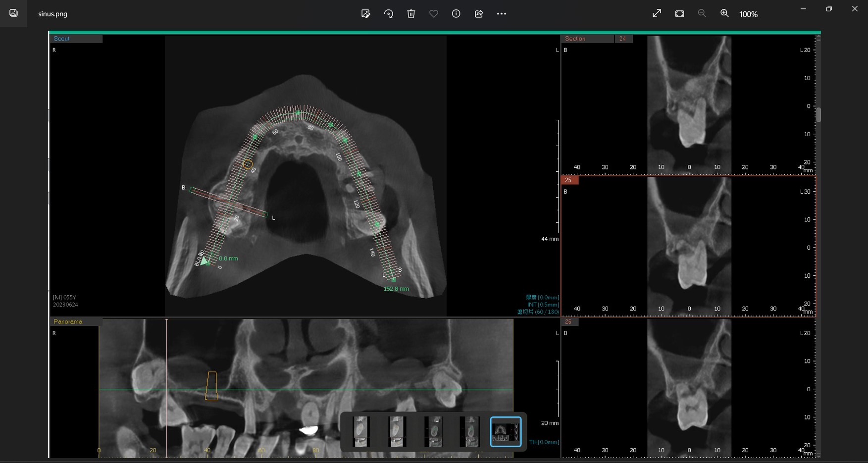The image size is (868, 463).
Task: Click the TH [0.0mm] thickness label
Action: pyautogui.click(x=544, y=442)
